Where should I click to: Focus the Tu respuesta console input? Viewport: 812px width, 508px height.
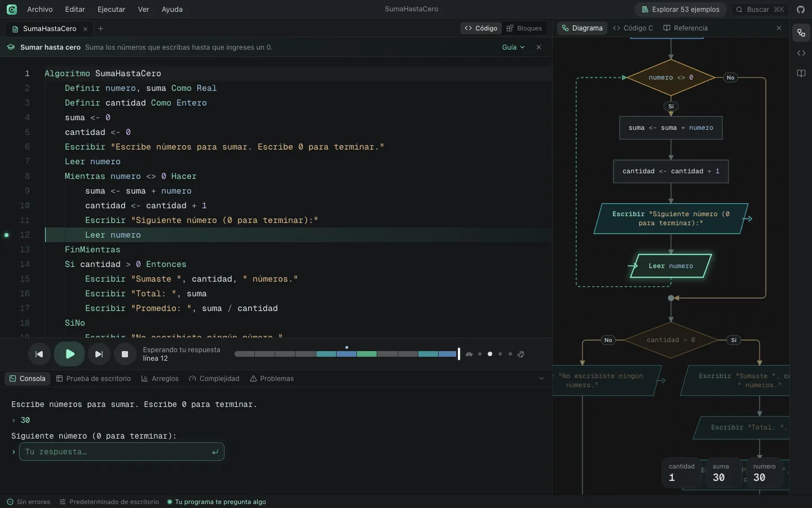coord(122,452)
